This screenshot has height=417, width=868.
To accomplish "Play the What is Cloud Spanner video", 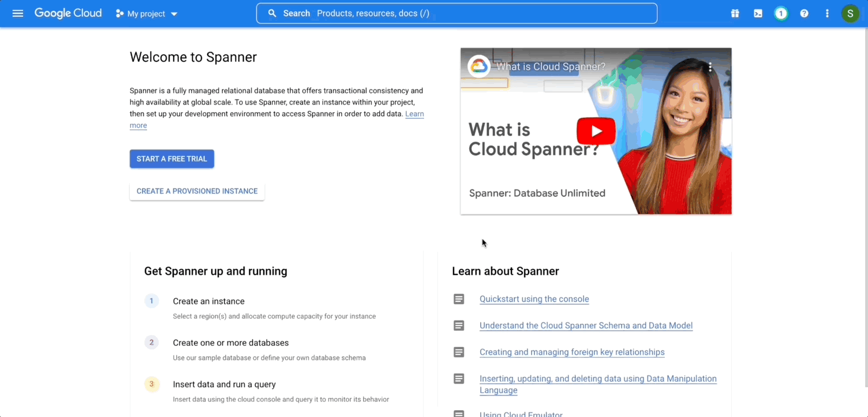I will [x=596, y=132].
